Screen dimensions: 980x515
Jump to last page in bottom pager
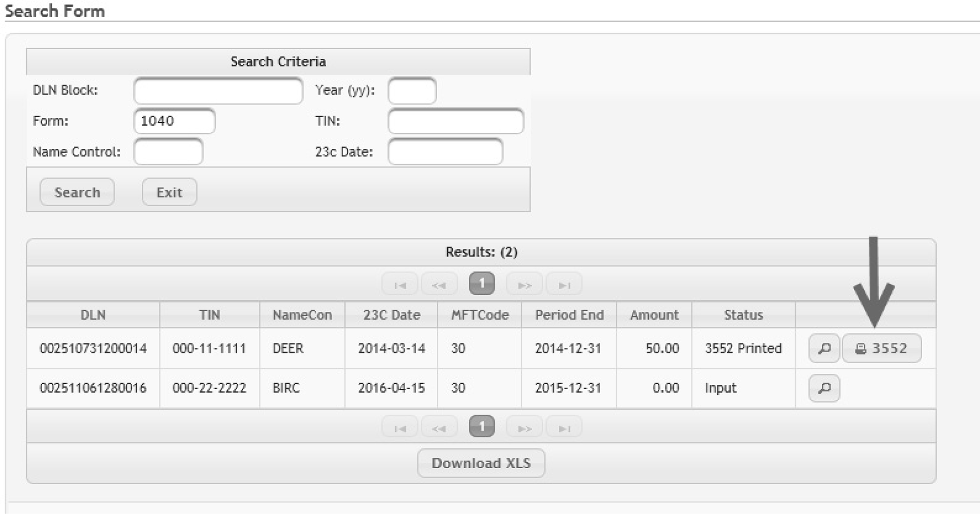click(x=564, y=428)
